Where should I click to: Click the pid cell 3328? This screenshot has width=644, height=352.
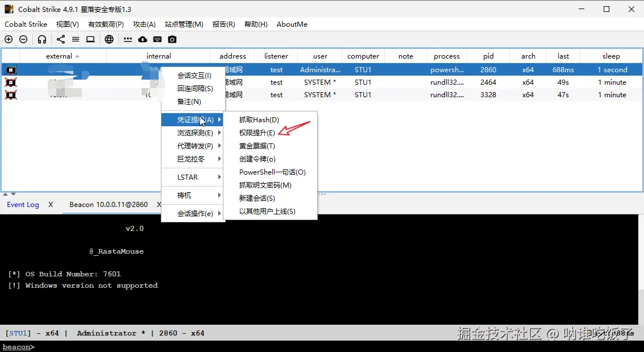(488, 95)
